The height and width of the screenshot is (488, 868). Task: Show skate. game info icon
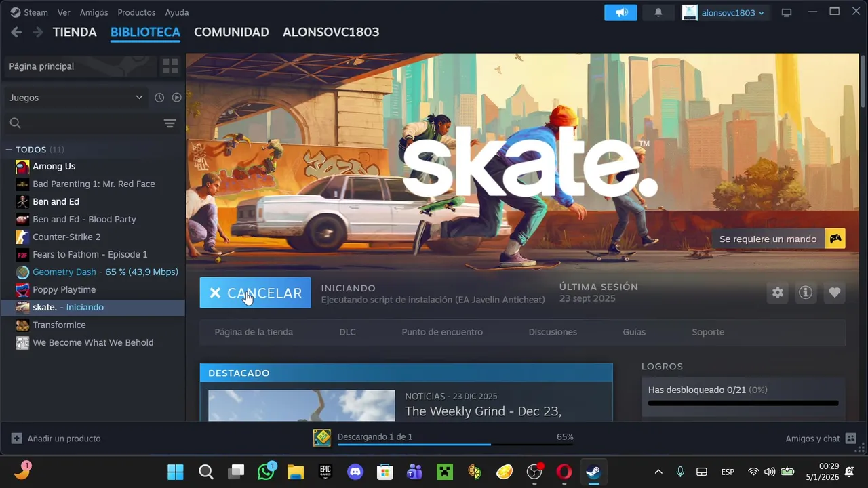[806, 293]
